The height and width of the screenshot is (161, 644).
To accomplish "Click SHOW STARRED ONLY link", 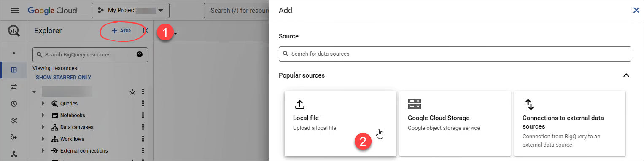I will [63, 78].
